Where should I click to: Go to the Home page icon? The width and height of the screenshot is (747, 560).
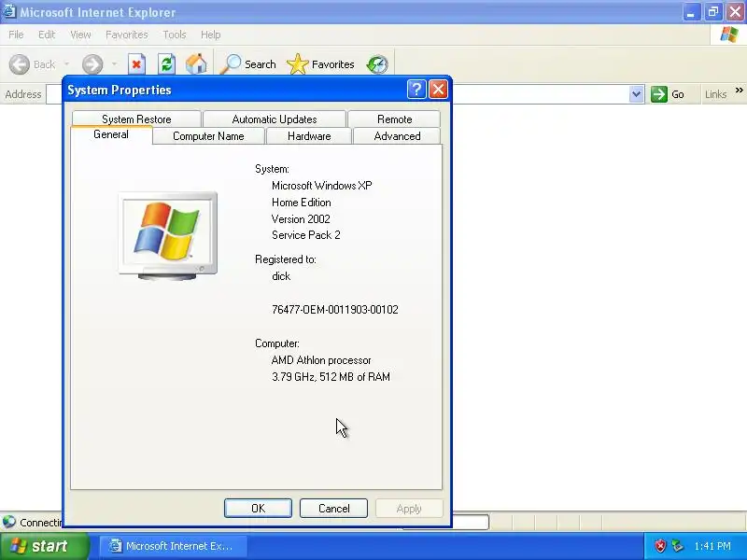[x=196, y=64]
